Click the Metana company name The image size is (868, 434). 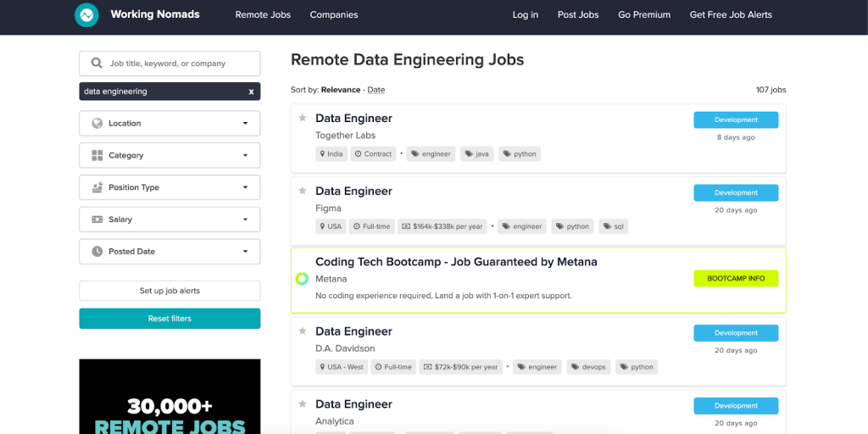(331, 279)
